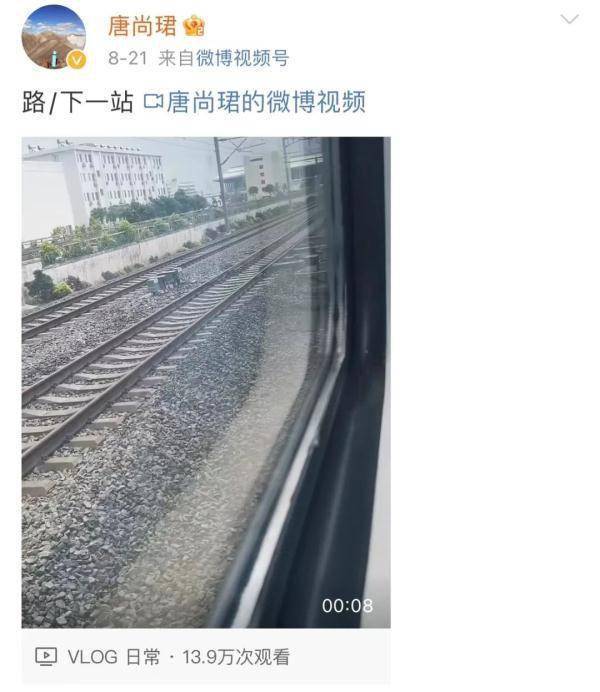Tap the crown membership badge icon
The image size is (600, 692).
(x=194, y=26)
